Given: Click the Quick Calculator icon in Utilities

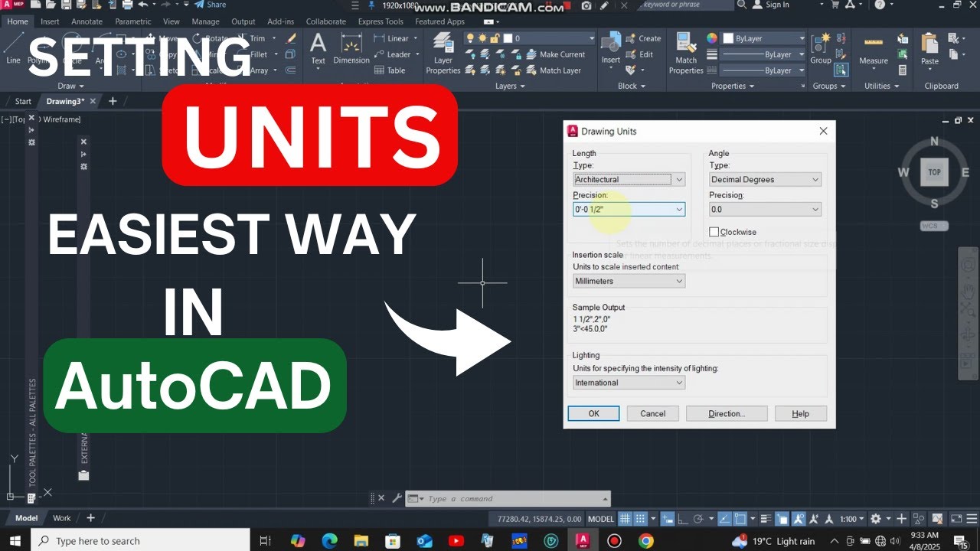Looking at the screenshot, I should coord(903,70).
